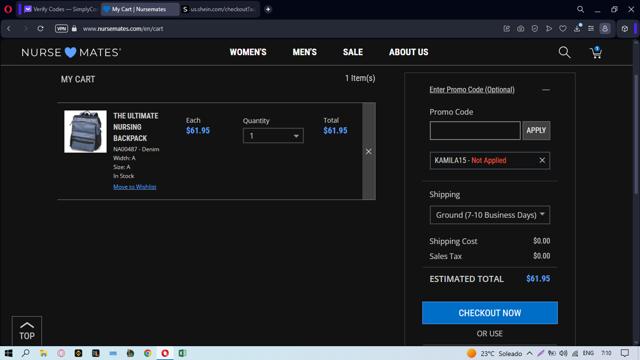Click the ENG language indicator
This screenshot has width=640, height=360.
(588, 353)
